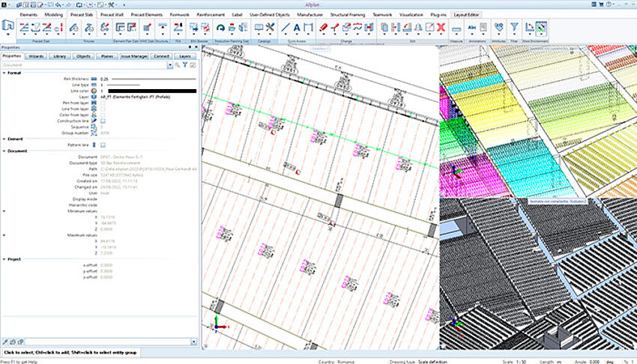Click the Pen thickness value field
The height and width of the screenshot is (364, 637).
coord(106,79)
